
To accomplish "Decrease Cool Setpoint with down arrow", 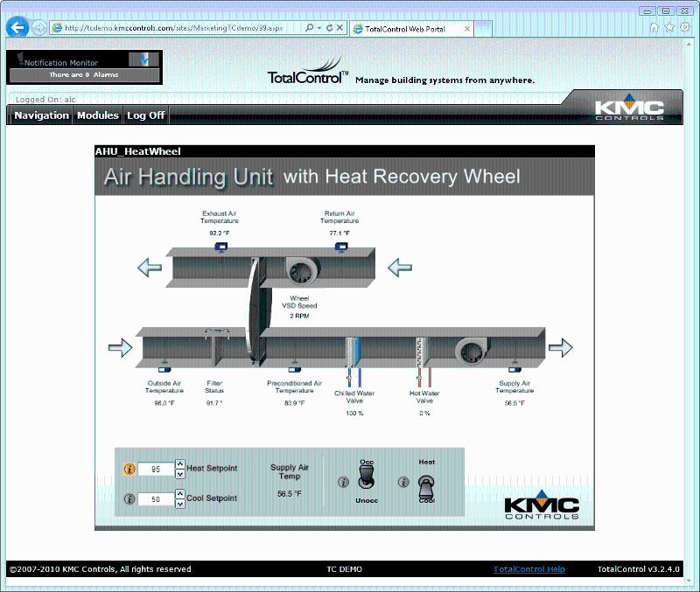I will (x=180, y=504).
